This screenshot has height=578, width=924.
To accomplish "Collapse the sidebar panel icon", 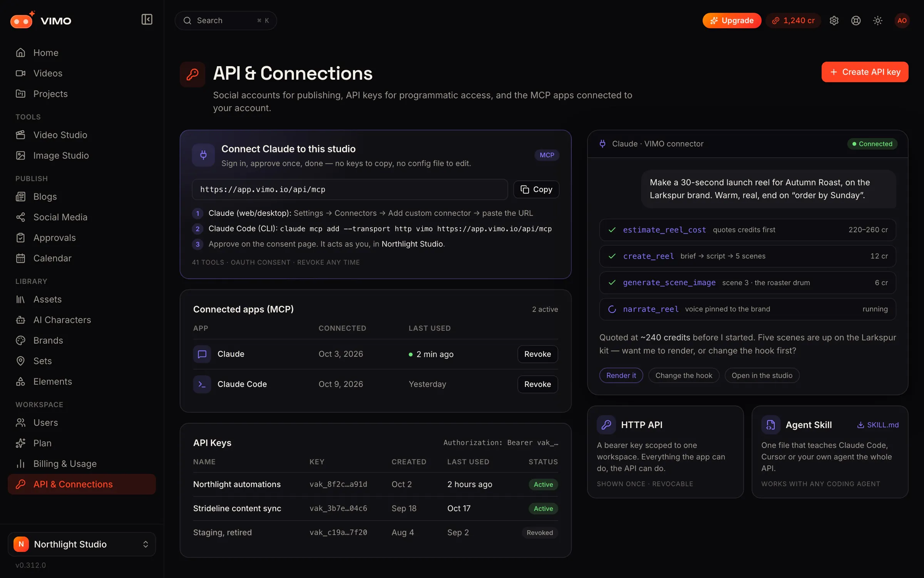I will pos(147,20).
